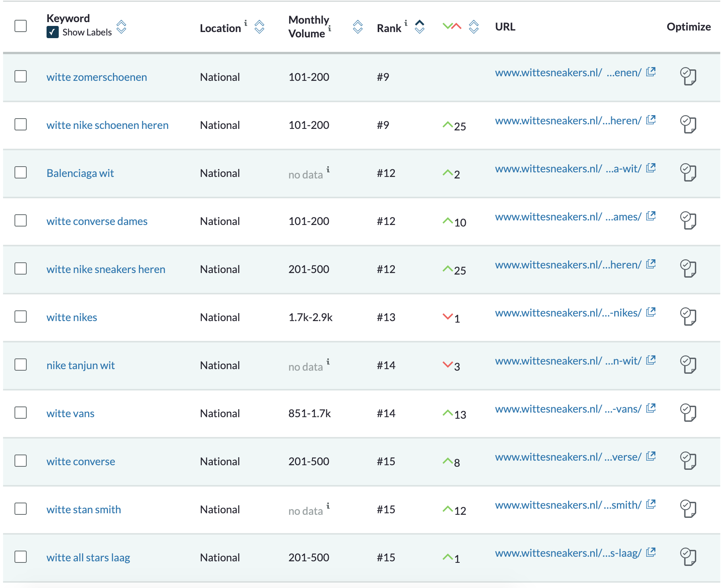Screen dimensions: 721x588
Task: Open optimize icon for Balenciaga wit
Action: [688, 172]
